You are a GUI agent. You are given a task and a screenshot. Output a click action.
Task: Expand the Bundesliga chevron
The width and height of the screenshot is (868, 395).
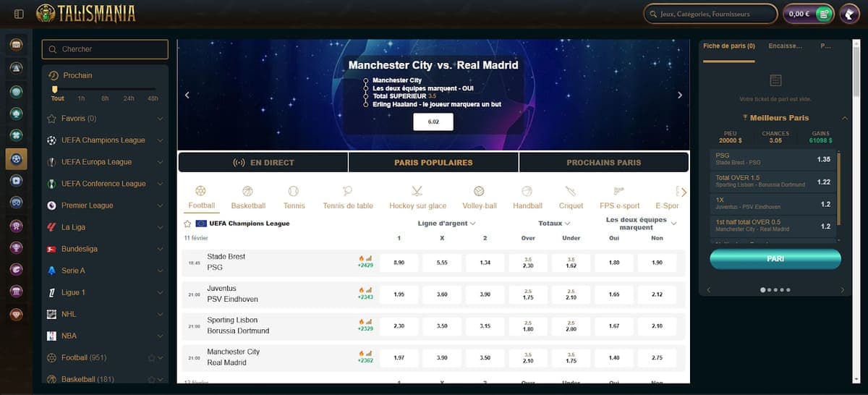[160, 249]
